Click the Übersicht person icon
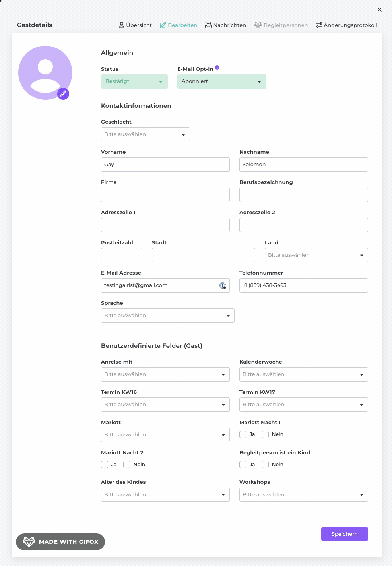The image size is (392, 566). pos(122,25)
